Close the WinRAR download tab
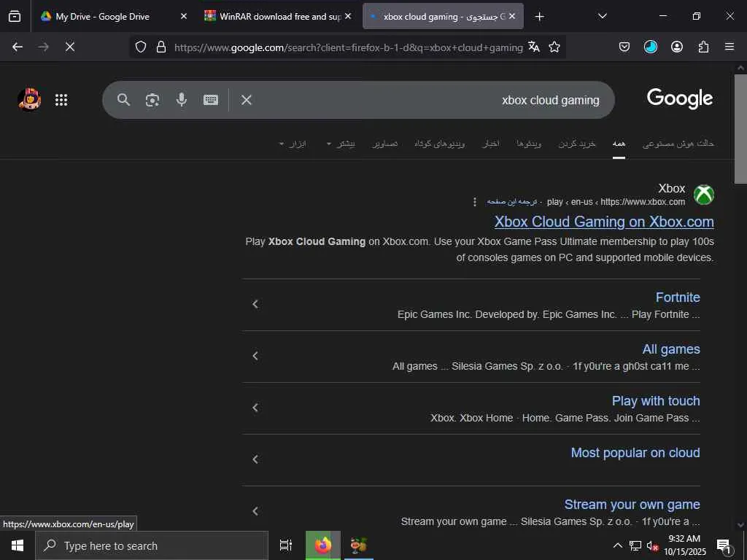The height and width of the screenshot is (560, 747). 348,16
